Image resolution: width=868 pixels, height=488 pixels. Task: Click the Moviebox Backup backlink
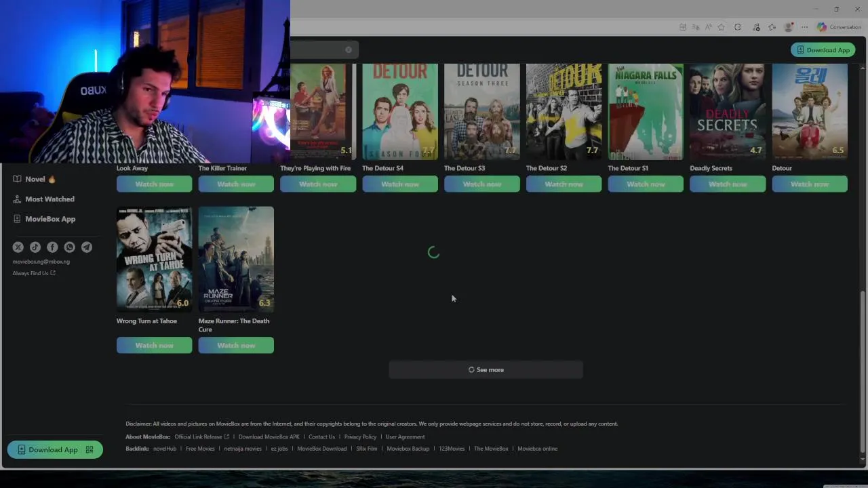pos(408,449)
